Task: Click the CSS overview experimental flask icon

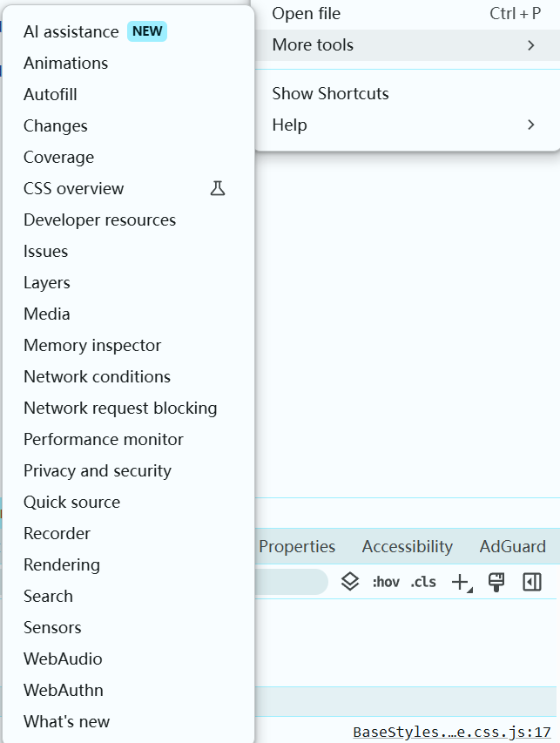Action: pyautogui.click(x=218, y=188)
